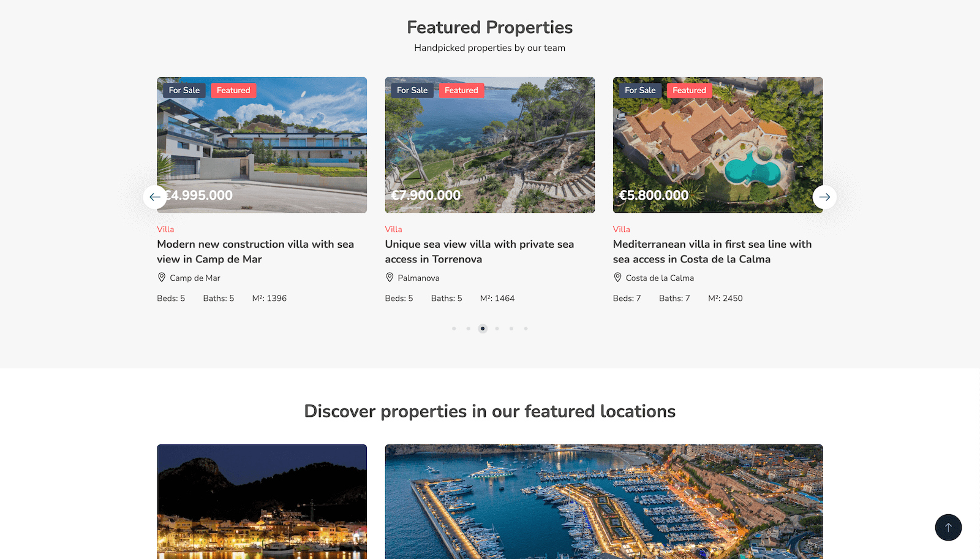Viewport: 980px width, 559px height.
Task: Click the Mediterranean villa aerial photo
Action: (717, 145)
